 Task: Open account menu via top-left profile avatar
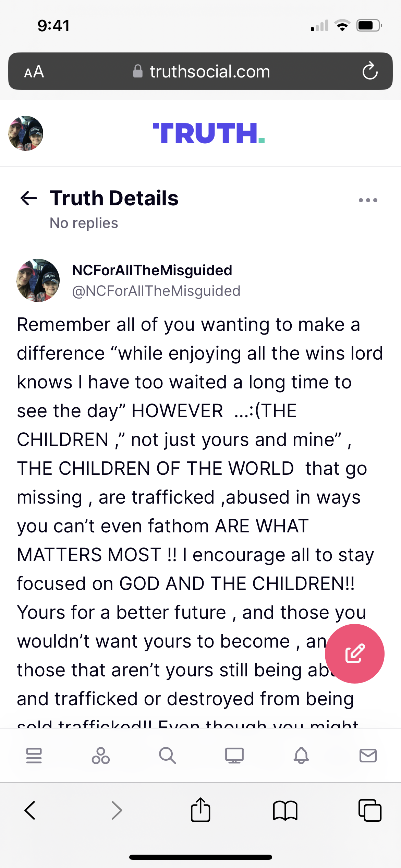(26, 133)
